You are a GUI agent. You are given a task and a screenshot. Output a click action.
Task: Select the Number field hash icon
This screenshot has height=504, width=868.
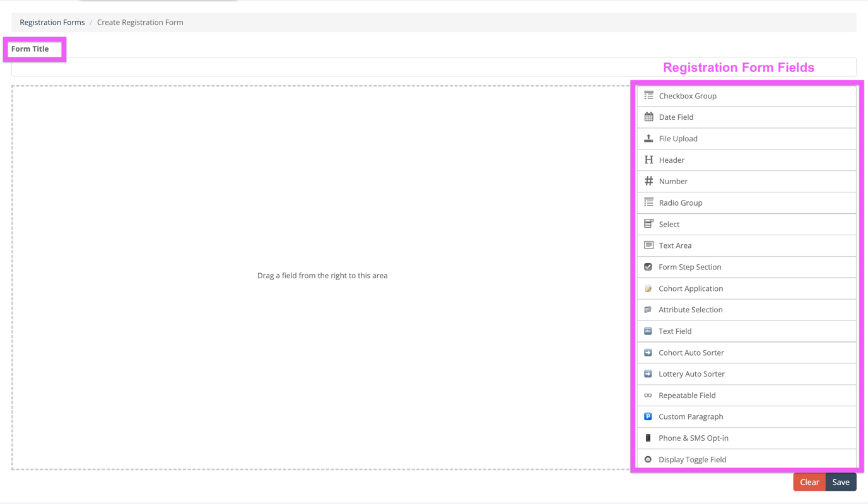(x=647, y=181)
